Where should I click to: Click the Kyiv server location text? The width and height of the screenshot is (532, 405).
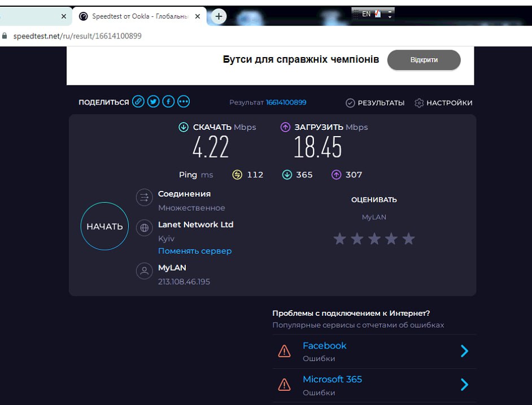coord(166,239)
